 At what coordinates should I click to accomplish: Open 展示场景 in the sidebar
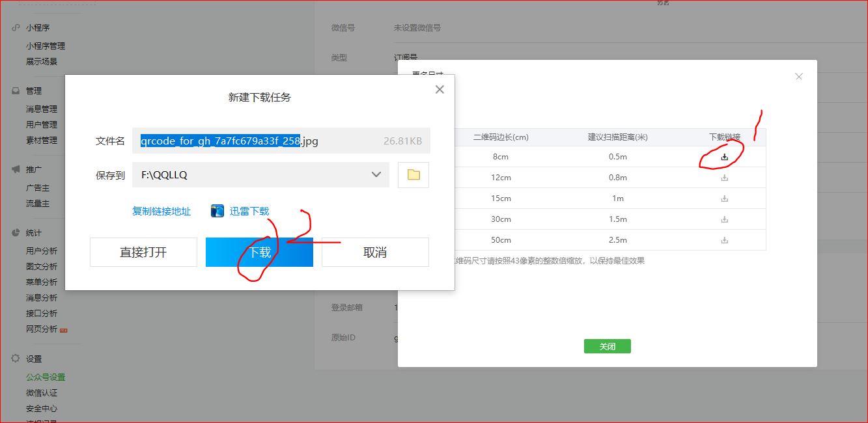coord(42,61)
